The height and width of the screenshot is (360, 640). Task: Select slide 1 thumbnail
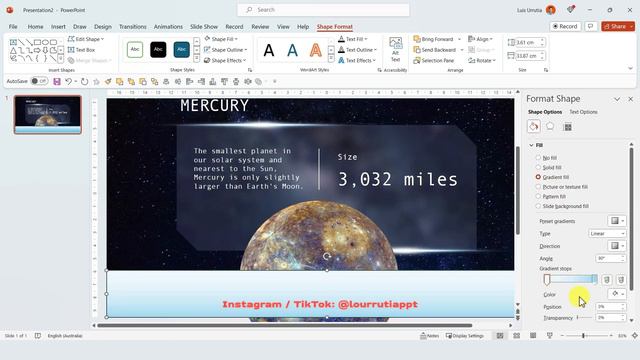pos(48,115)
